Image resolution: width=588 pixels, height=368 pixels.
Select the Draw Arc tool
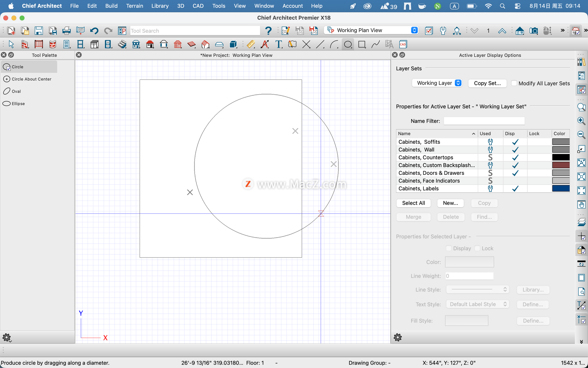334,44
